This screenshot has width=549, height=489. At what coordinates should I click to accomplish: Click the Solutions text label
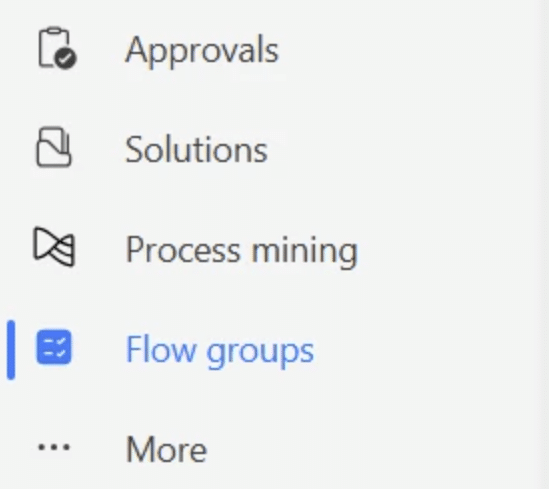(x=196, y=149)
